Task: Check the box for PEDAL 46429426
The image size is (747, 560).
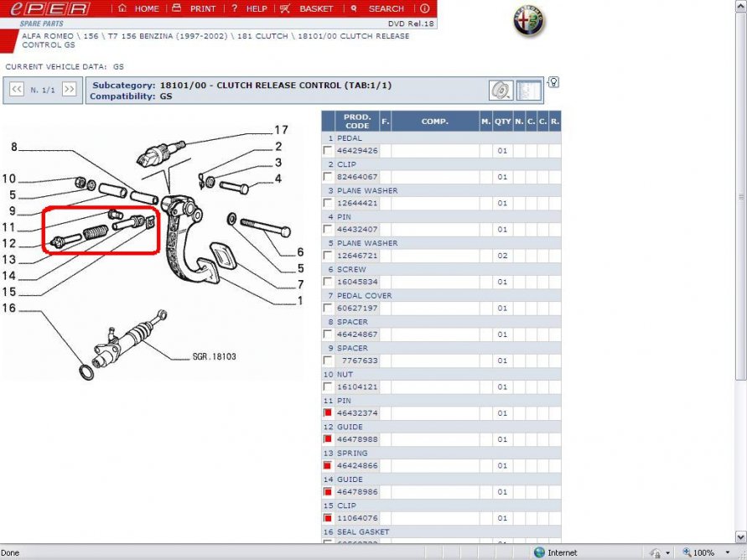Action: pos(328,151)
